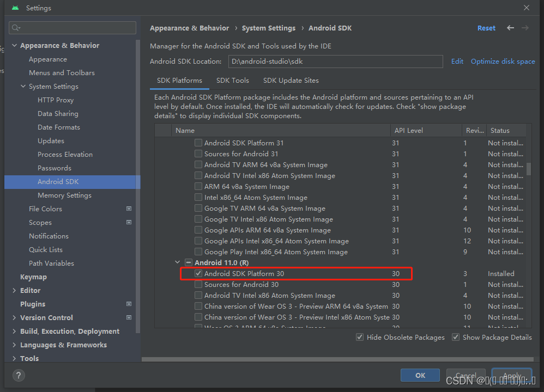Check Google Play Intel x86_64 Atom System Image

198,252
